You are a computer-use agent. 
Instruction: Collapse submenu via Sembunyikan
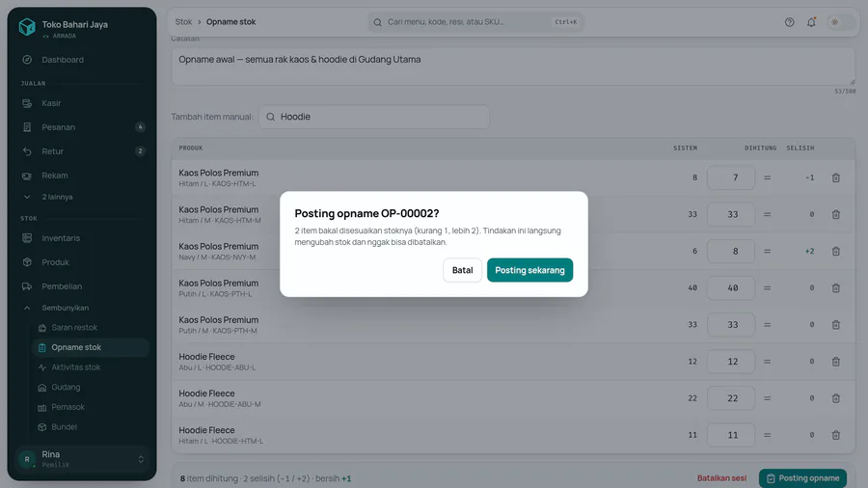tap(82, 308)
